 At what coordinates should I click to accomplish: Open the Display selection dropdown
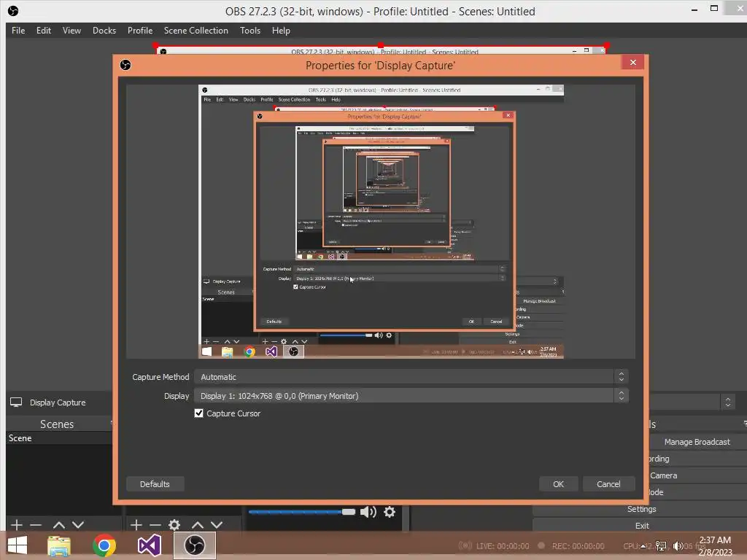click(x=411, y=396)
